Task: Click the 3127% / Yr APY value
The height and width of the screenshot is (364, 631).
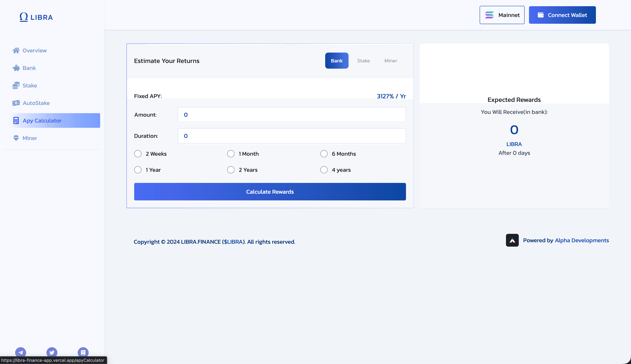Action: click(391, 96)
